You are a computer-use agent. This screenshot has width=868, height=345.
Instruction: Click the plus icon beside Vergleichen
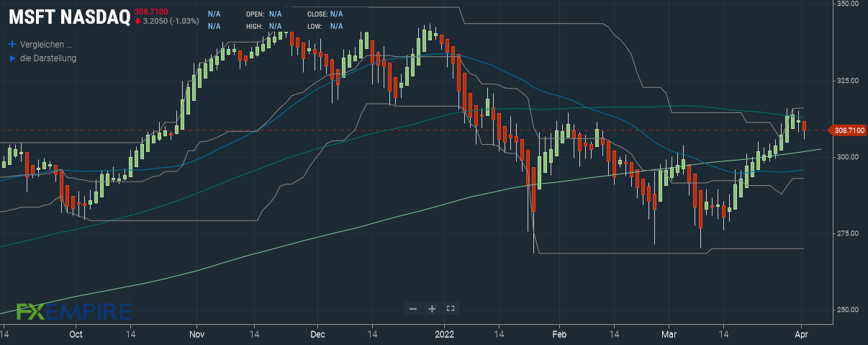pos(12,43)
